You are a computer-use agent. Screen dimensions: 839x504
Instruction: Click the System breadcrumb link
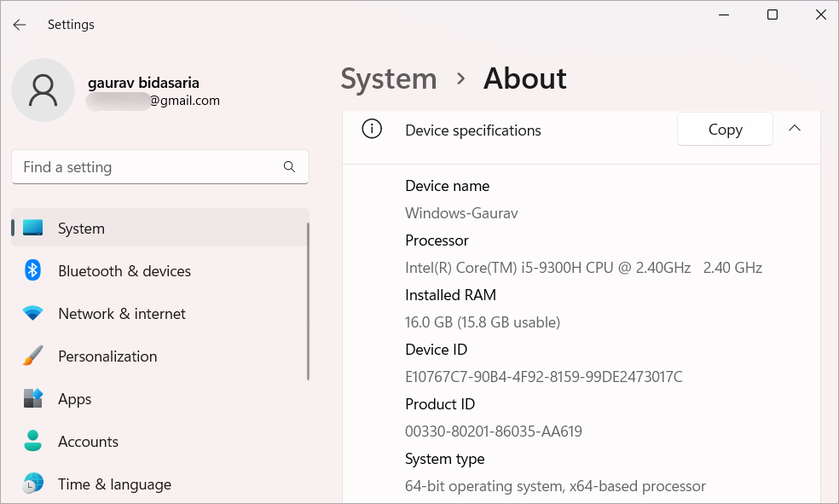[x=389, y=78]
